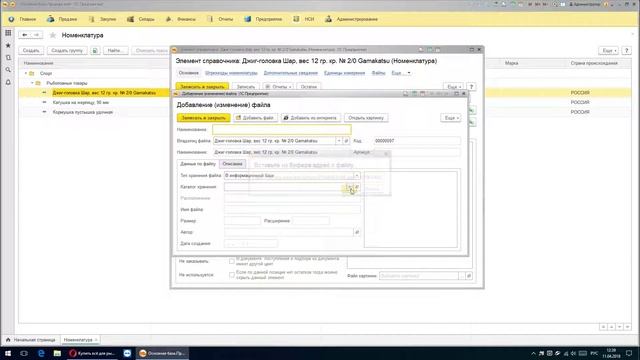Collapse the Спорт folder in the tree
Screen dimensions: 640x360
26,73
